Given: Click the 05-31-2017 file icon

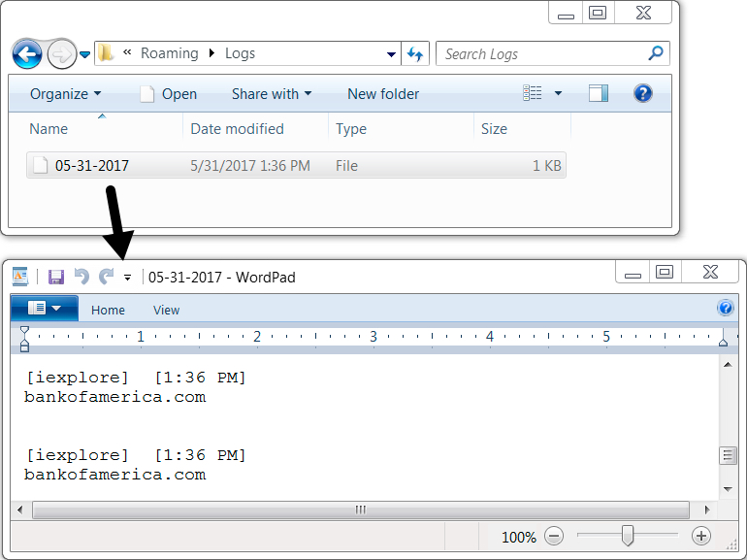Looking at the screenshot, I should point(41,165).
